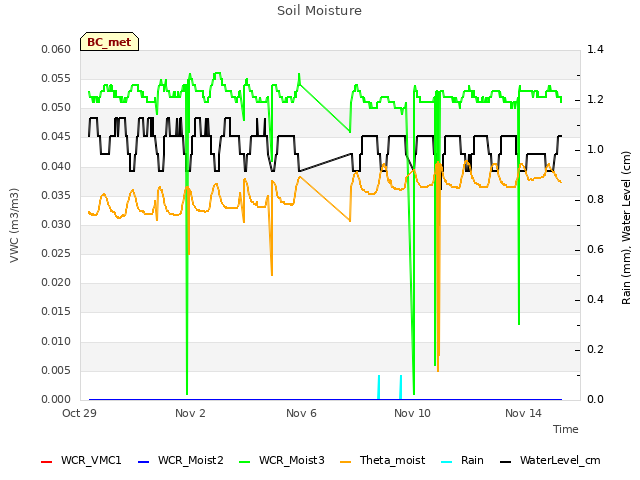
Task: Click blue WCR_Moist2 legend color swatch
Action: point(144,462)
